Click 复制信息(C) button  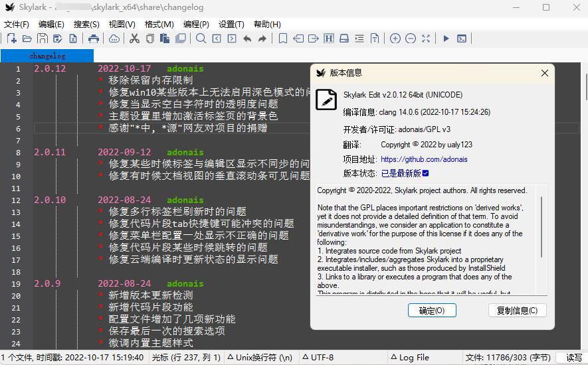tap(517, 311)
